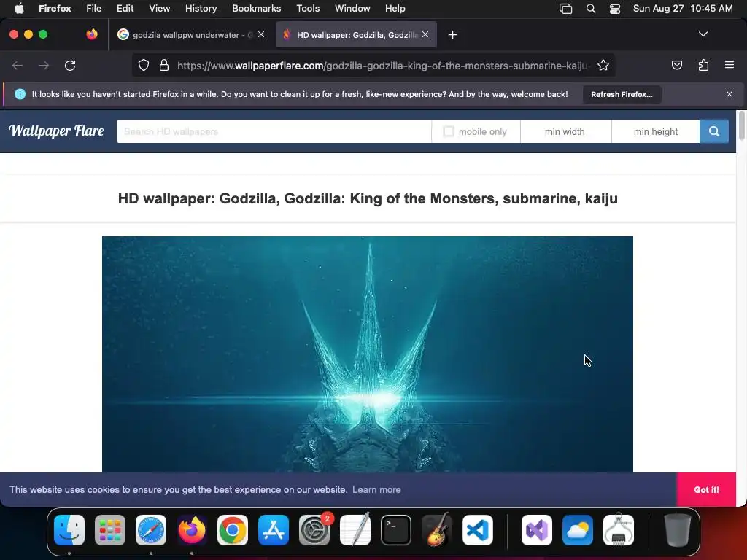Focus the min width field
This screenshot has width=747, height=560.
[565, 131]
